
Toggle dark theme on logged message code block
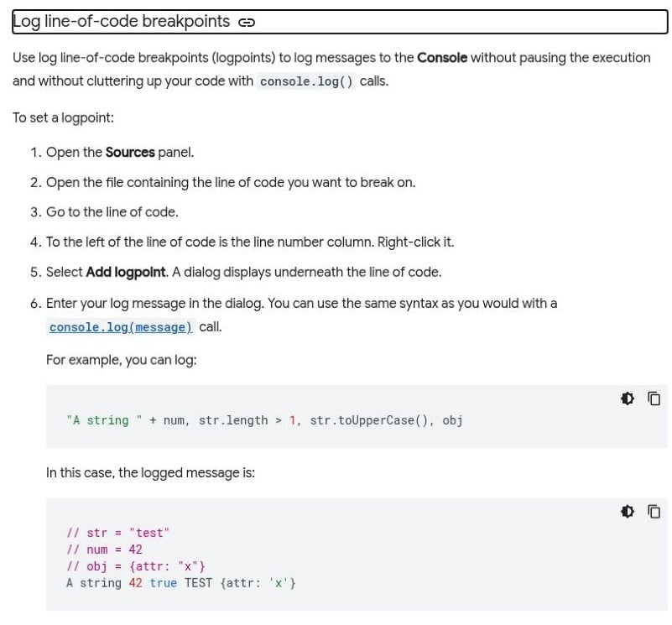coord(628,512)
